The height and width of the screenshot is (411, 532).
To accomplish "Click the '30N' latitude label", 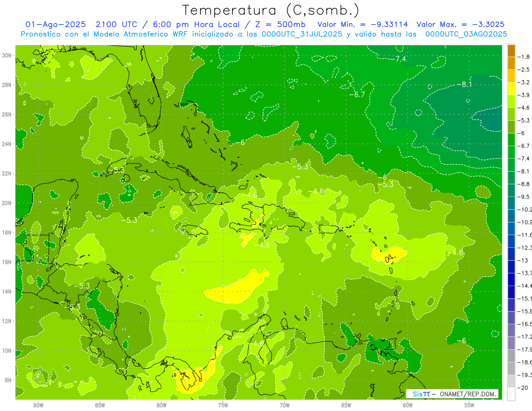I will point(8,55).
